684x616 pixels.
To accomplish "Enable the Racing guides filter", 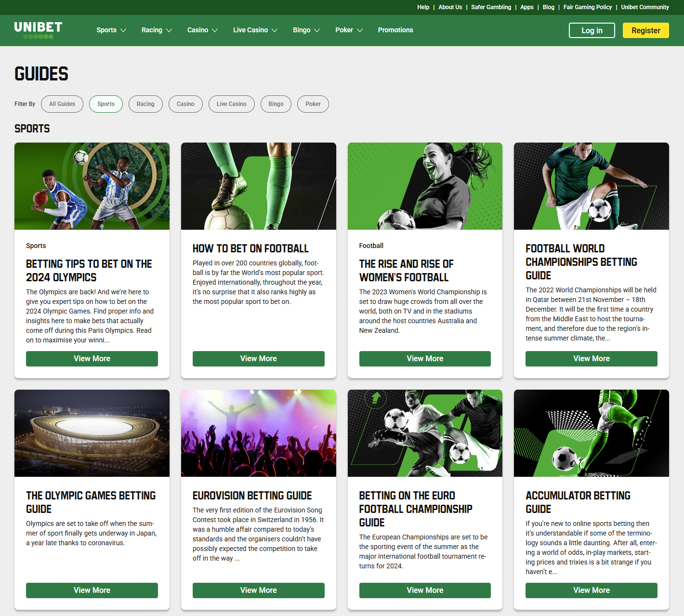I will (x=145, y=104).
